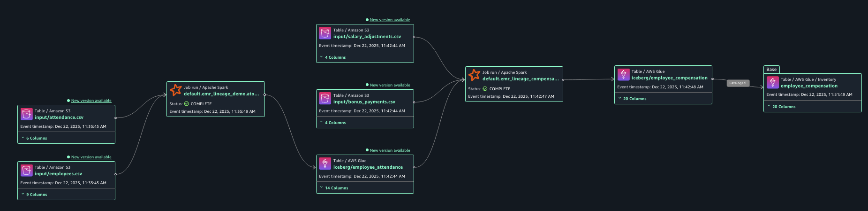Open New version available above input/attendance.csv
The width and height of the screenshot is (868, 211).
[x=91, y=101]
